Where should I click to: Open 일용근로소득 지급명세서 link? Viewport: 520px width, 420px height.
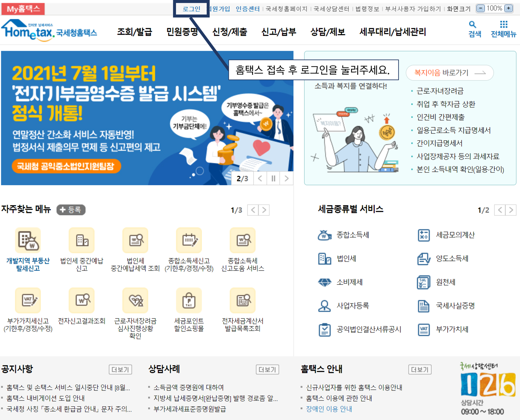pos(453,130)
